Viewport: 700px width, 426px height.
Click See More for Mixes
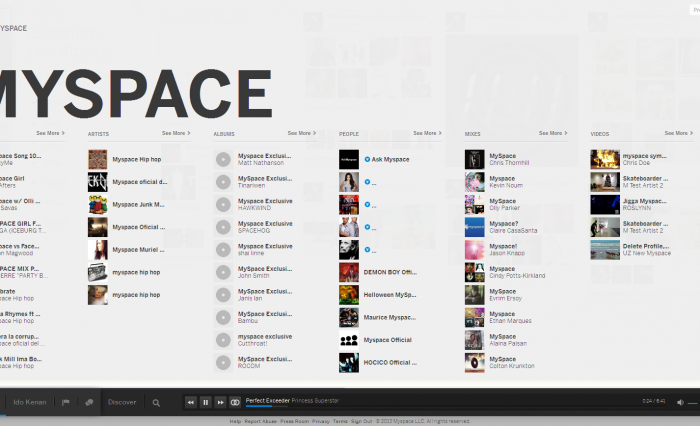553,133
